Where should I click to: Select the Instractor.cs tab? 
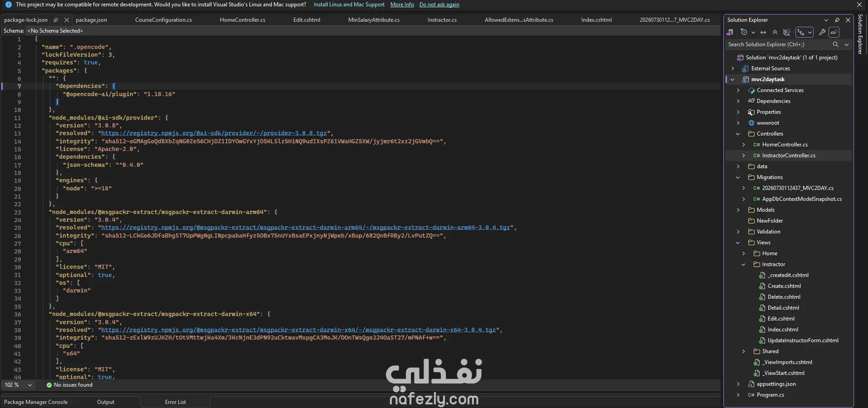[x=442, y=20]
